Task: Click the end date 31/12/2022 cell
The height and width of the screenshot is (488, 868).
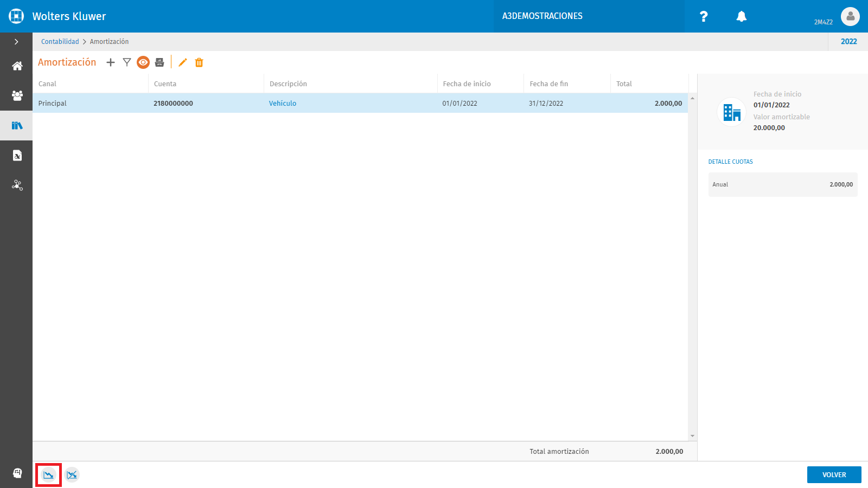Action: point(546,104)
